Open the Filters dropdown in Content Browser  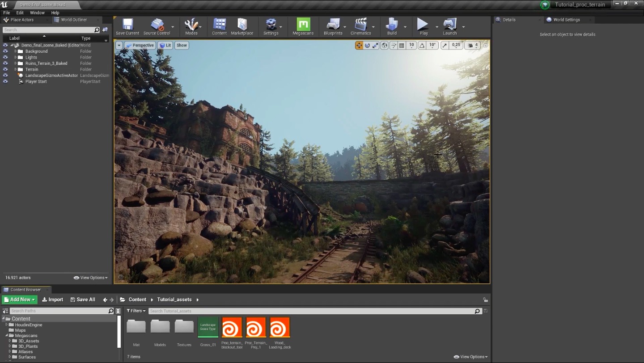pyautogui.click(x=136, y=311)
